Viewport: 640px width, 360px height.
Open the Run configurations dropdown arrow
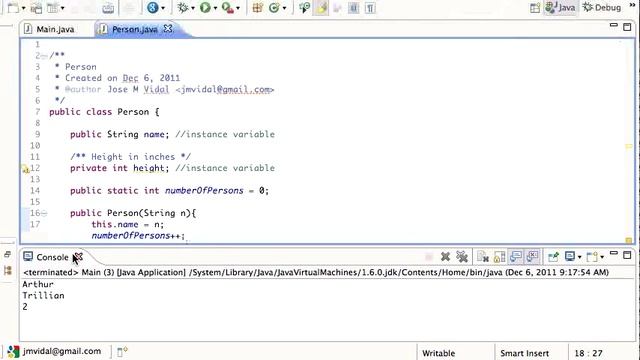[x=215, y=8]
